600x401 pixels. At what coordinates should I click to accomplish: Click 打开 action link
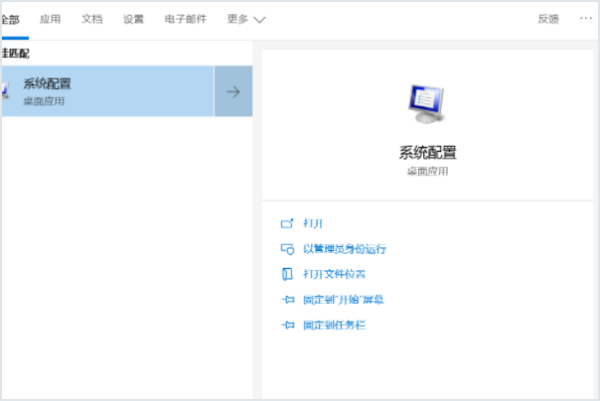[313, 223]
